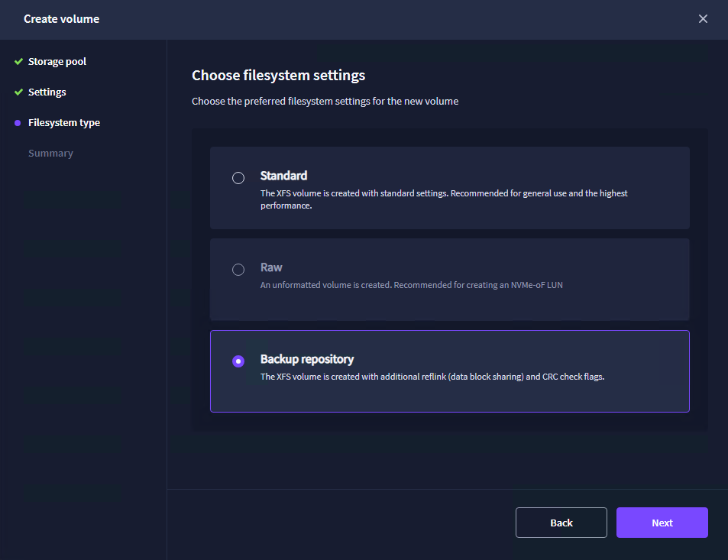
Task: Click the reflink and CRC check description
Action: click(432, 377)
